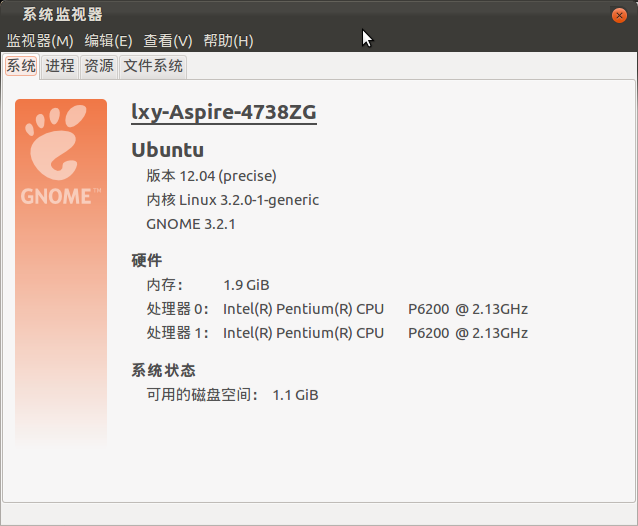Click the 系统状态 section heading
Screen dimensions: 638x526
(x=163, y=370)
